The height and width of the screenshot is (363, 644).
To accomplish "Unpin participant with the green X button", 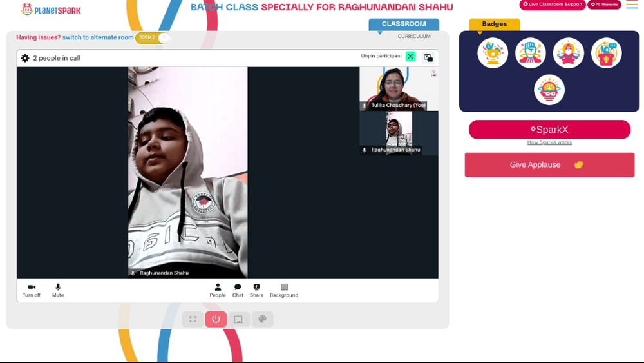I will coord(410,56).
